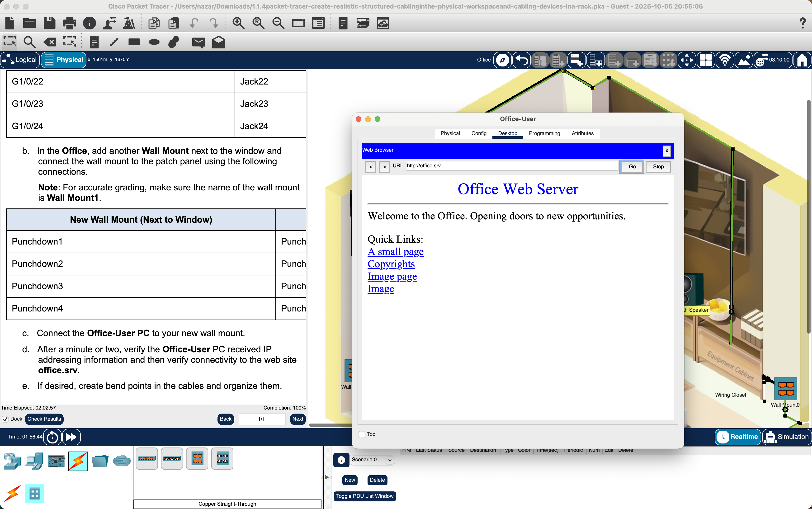Click Toggle PDU List Window

pos(365,496)
